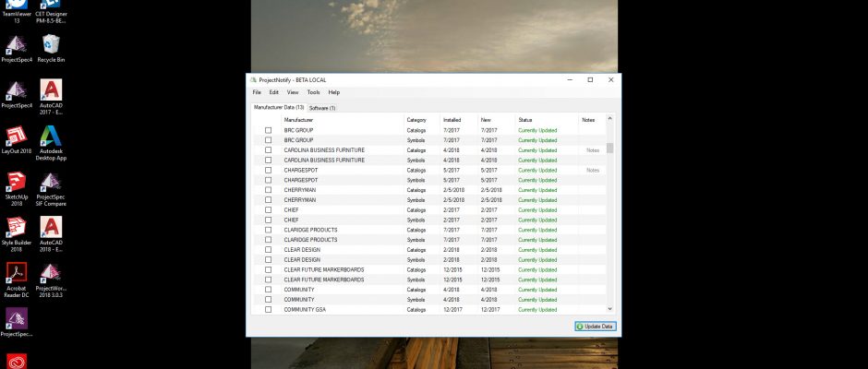Image resolution: width=868 pixels, height=369 pixels.
Task: Tick the CLEAR DESIGN Symbols checkbox
Action: (x=269, y=260)
